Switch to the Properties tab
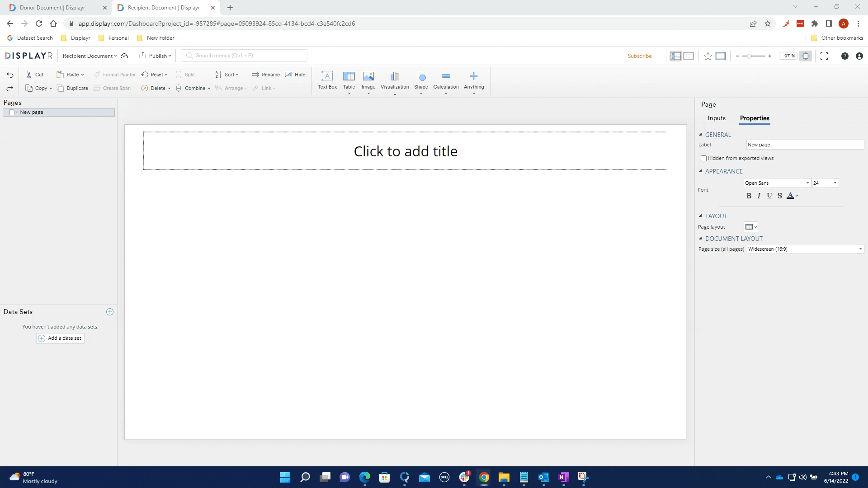This screenshot has width=868, height=488. pyautogui.click(x=755, y=118)
